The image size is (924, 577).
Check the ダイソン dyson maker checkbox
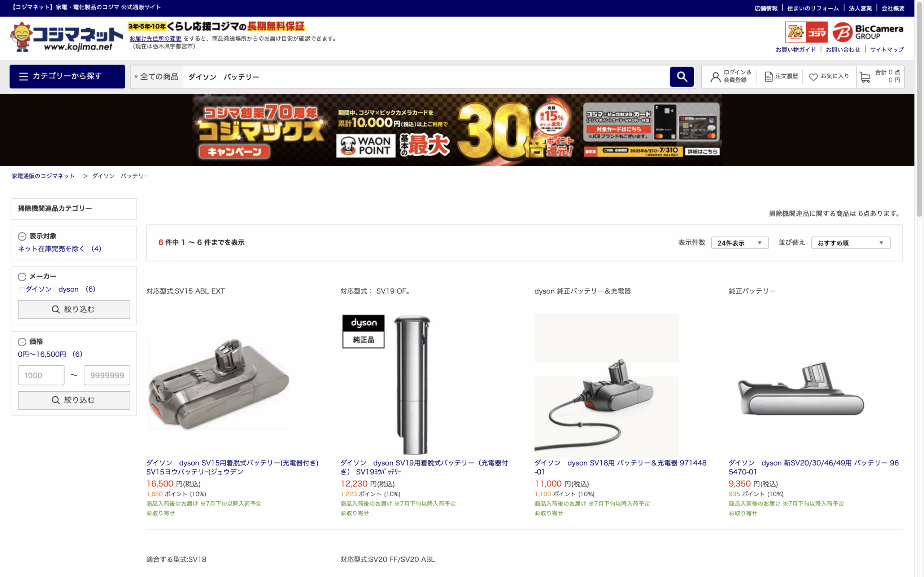tap(22, 290)
